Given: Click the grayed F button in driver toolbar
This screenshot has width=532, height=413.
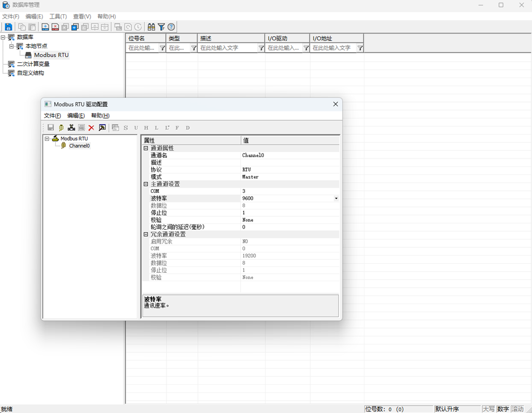Looking at the screenshot, I should tap(177, 128).
